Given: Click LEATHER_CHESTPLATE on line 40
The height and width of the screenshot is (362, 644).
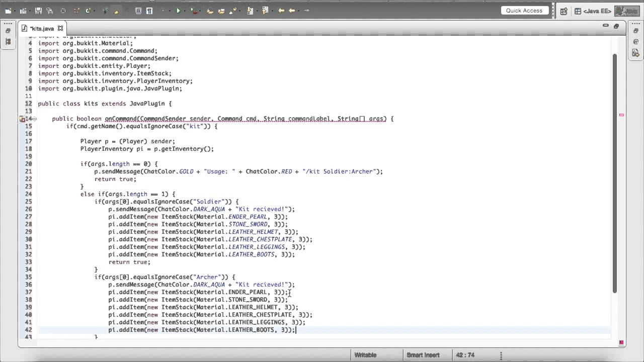Looking at the screenshot, I should (x=260, y=315).
